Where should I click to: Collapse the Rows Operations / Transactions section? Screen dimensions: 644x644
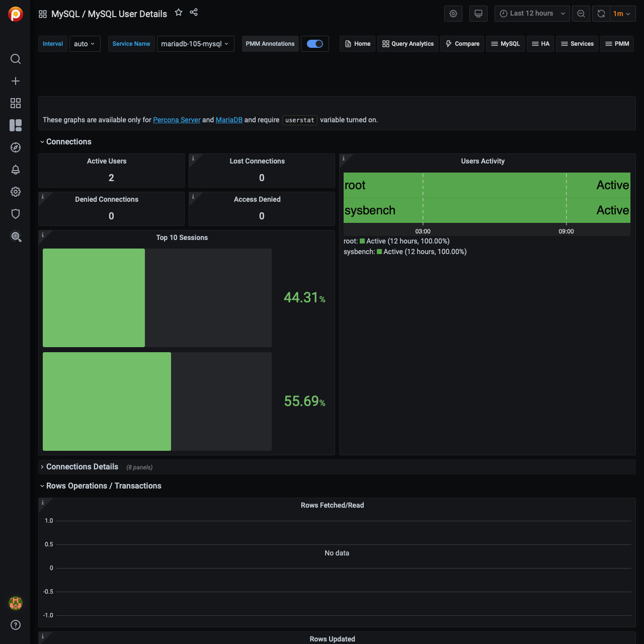pos(104,486)
